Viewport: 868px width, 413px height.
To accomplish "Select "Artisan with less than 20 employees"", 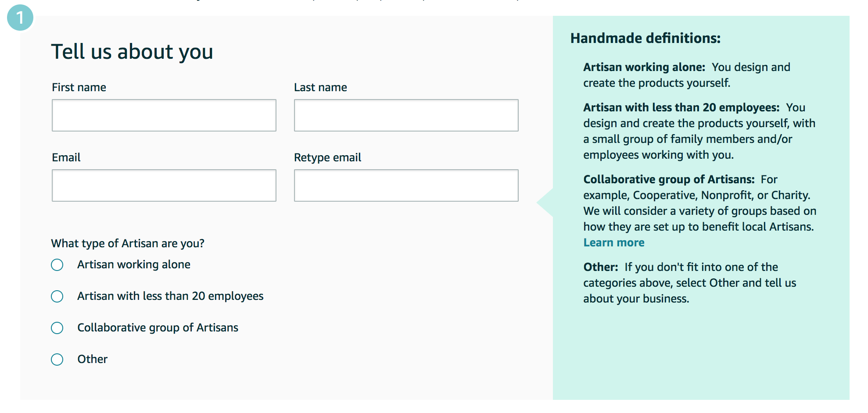I will (x=57, y=296).
